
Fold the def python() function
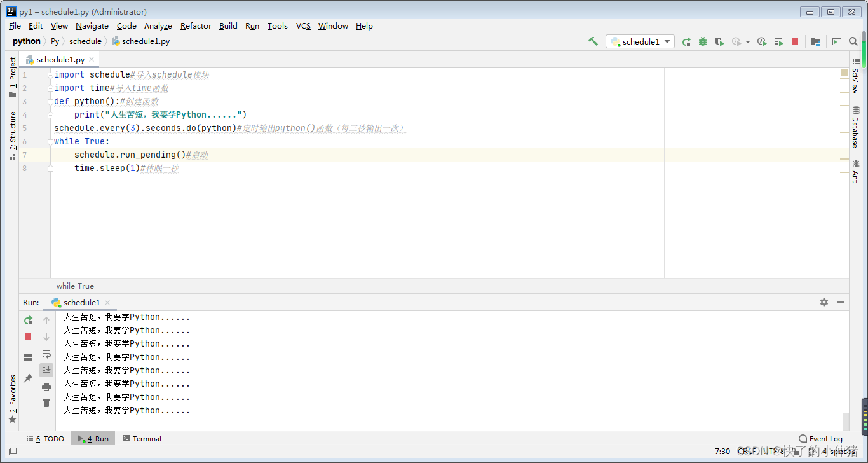click(50, 101)
